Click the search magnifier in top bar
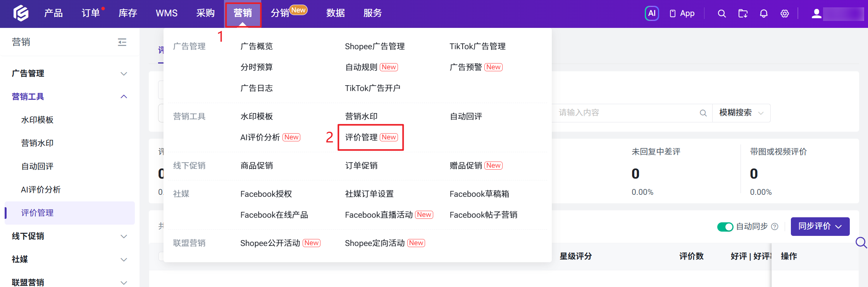This screenshot has width=868, height=287. pos(722,14)
